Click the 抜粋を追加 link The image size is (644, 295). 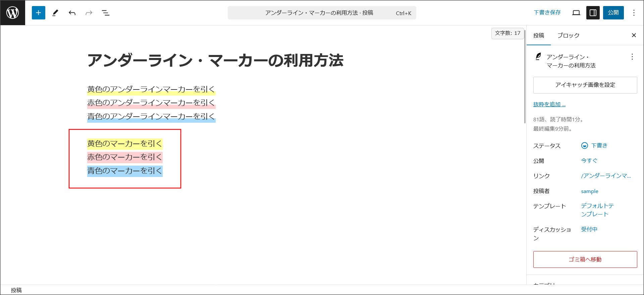click(x=549, y=104)
